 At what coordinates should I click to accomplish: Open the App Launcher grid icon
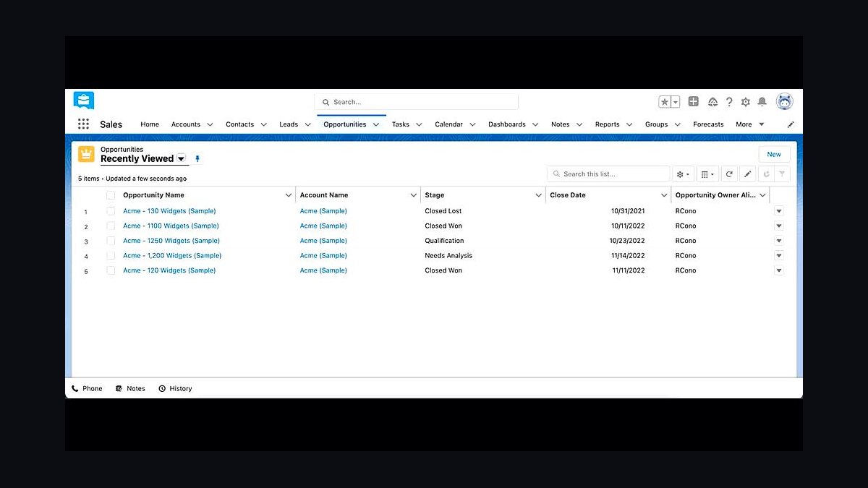(83, 124)
